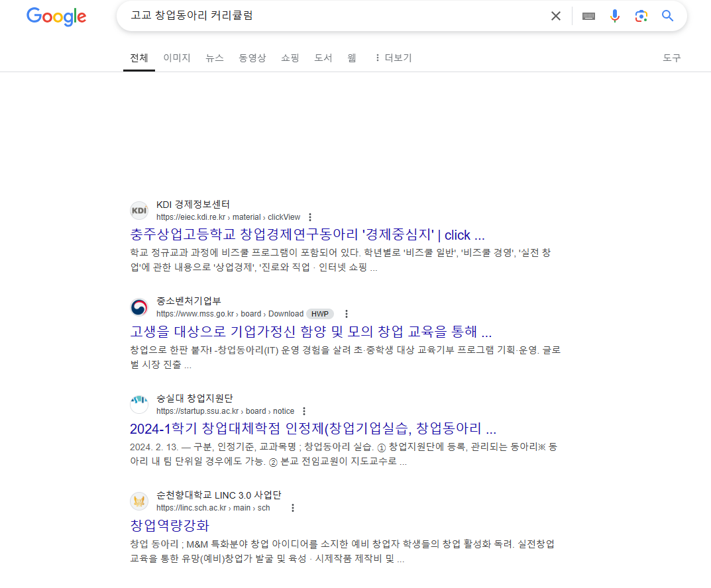Click into the search query input field
The width and height of the screenshot is (711, 588).
click(335, 16)
